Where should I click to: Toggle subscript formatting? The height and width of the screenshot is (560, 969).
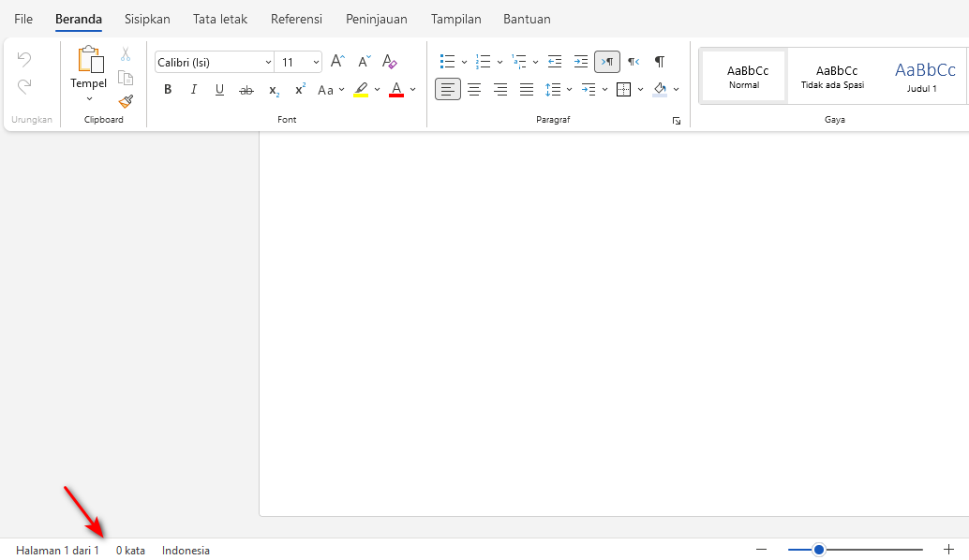[273, 91]
